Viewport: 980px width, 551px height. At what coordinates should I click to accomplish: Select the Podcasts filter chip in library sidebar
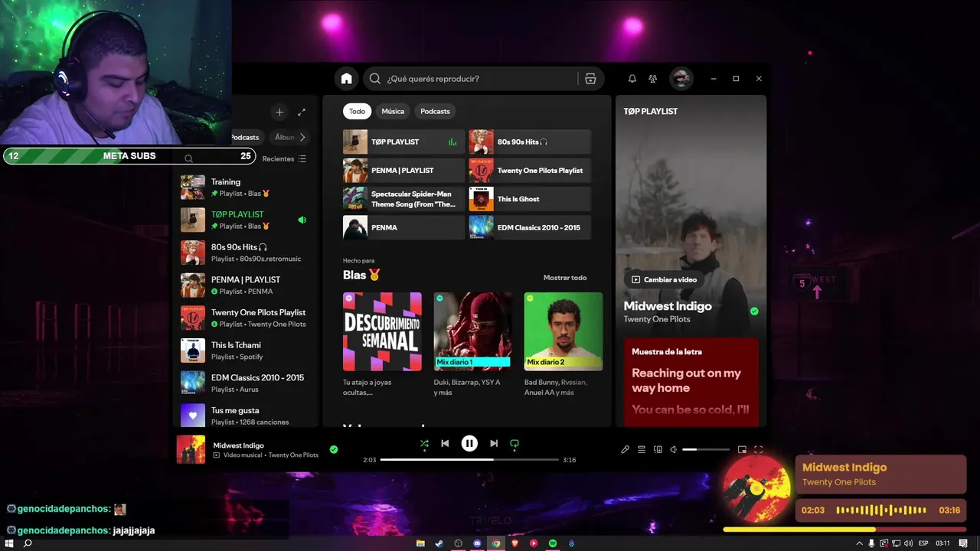246,137
